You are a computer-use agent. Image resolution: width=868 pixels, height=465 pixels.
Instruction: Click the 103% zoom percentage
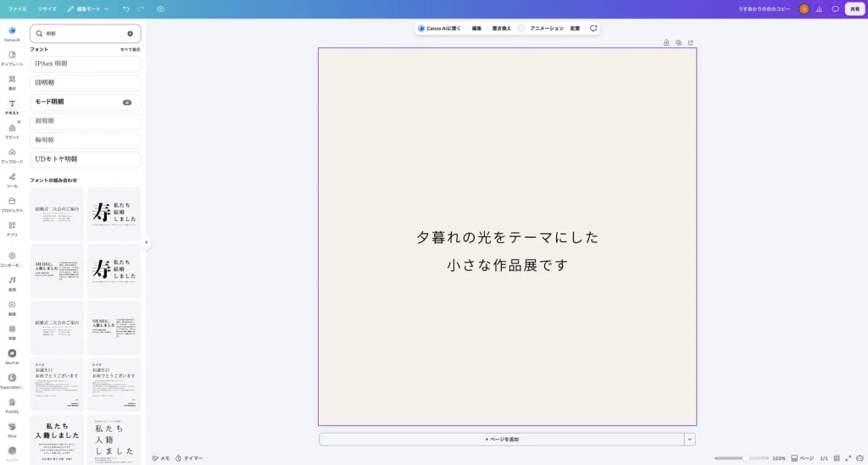(778, 458)
